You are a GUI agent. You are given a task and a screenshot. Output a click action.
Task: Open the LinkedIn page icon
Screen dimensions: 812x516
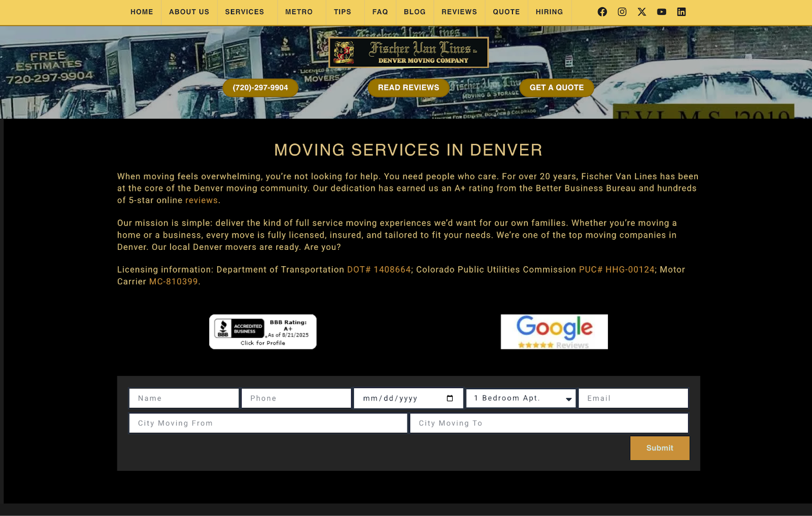681,12
